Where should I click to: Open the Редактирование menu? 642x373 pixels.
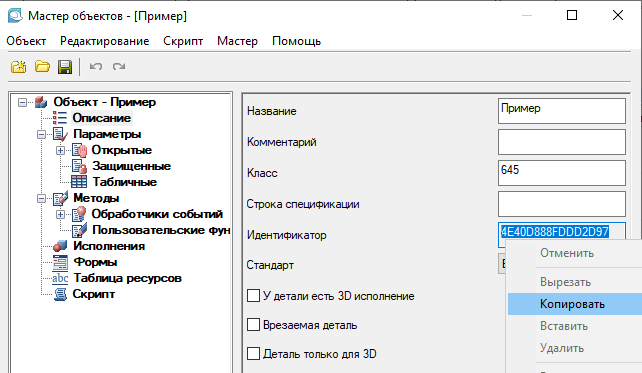[104, 41]
